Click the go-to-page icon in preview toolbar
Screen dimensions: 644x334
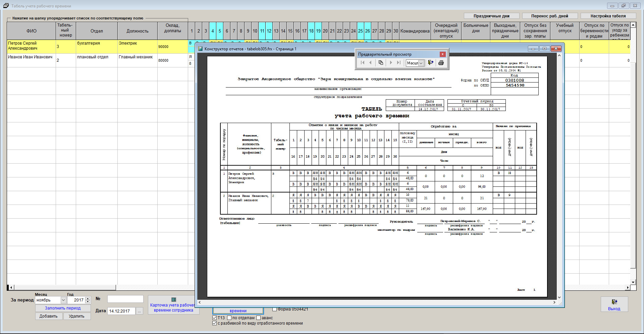point(381,63)
